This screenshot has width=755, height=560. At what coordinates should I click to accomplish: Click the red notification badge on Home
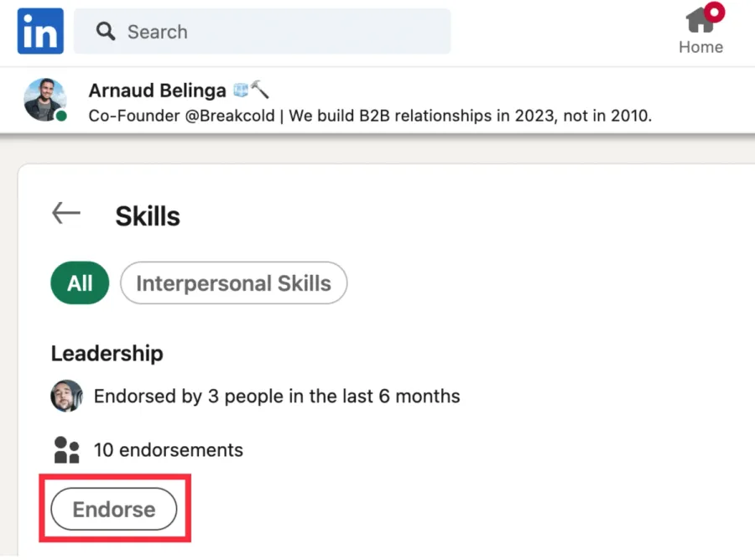[716, 13]
